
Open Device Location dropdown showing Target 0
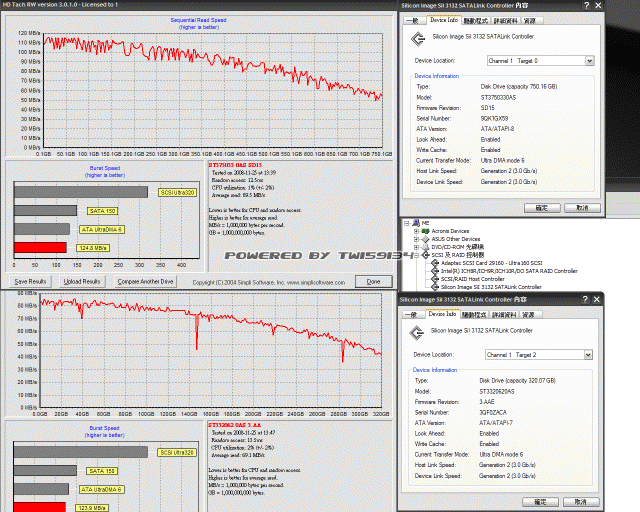(589, 61)
